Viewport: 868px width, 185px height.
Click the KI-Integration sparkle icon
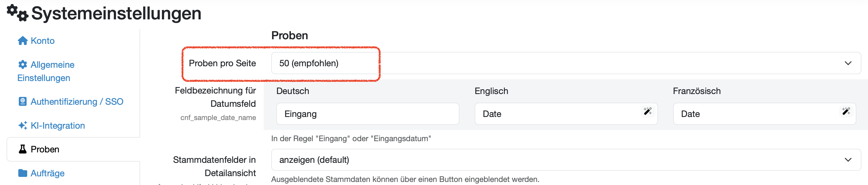(x=23, y=126)
